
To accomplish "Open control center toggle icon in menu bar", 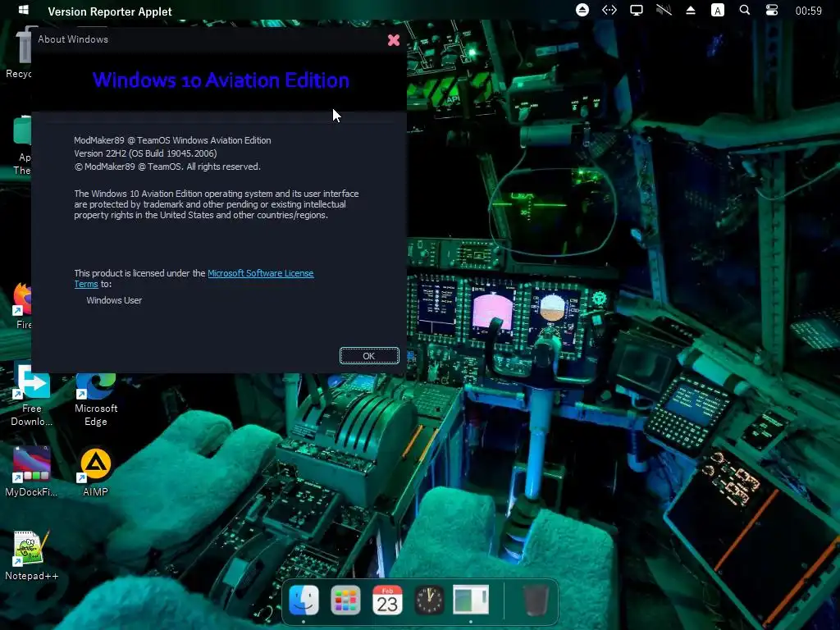I will [771, 10].
